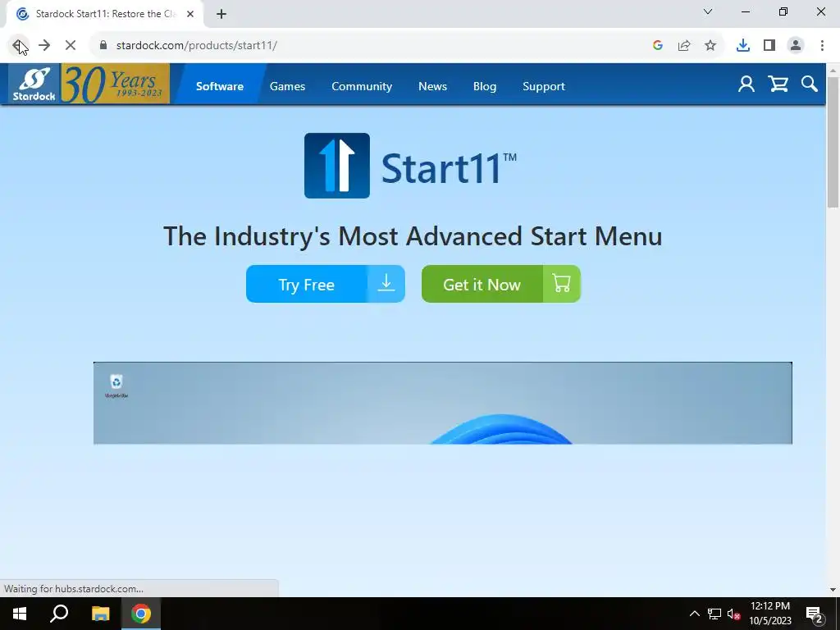
Task: Open the shopping cart icon in header
Action: tap(778, 84)
